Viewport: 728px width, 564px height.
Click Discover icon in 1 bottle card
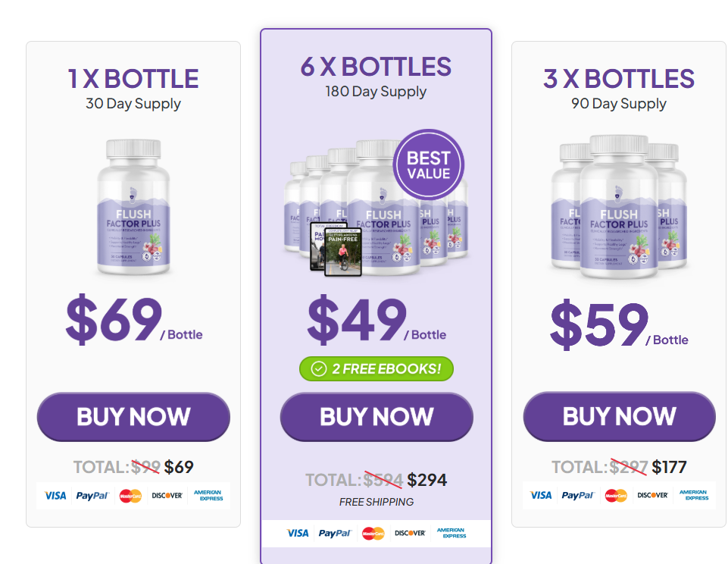tap(167, 496)
